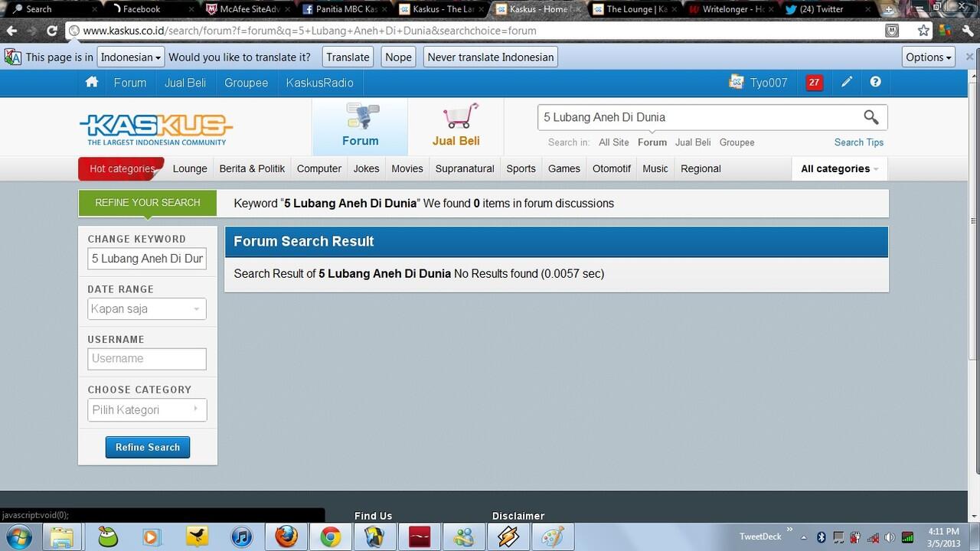The width and height of the screenshot is (980, 551).
Task: Open the Indonesian language dropdown
Action: coord(131,57)
